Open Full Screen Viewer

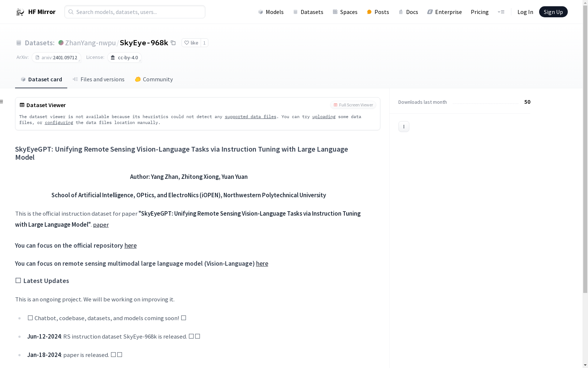[x=353, y=105]
